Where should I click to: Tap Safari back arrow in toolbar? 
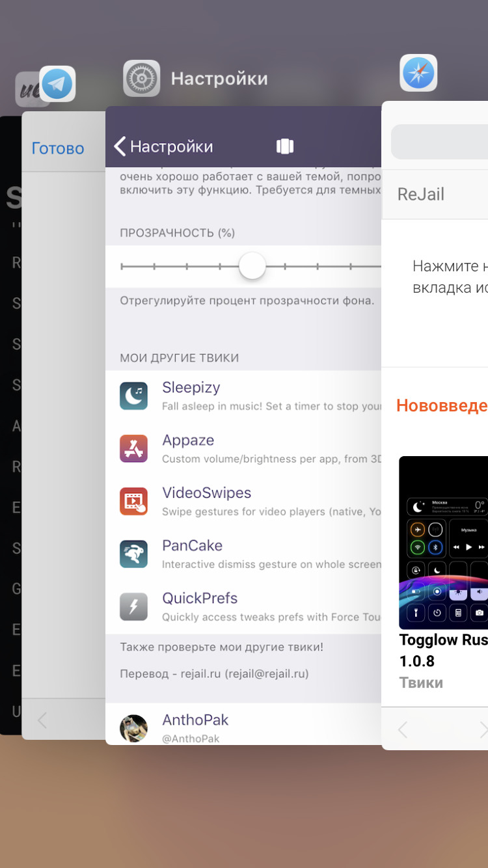(403, 729)
